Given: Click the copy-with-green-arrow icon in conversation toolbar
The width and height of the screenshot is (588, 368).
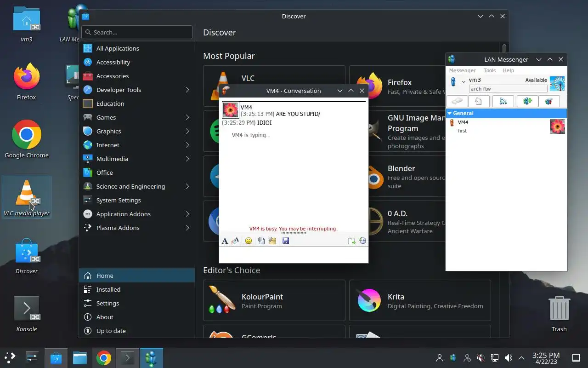Looking at the screenshot, I should 351,241.
